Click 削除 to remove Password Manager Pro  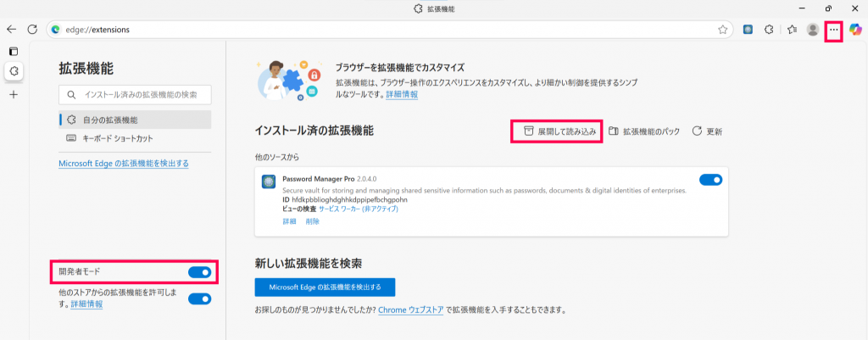point(312,221)
